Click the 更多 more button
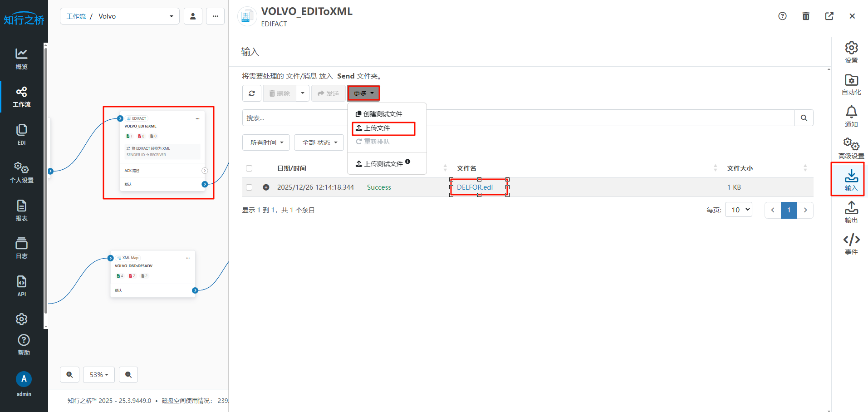This screenshot has height=412, width=868. click(x=363, y=93)
